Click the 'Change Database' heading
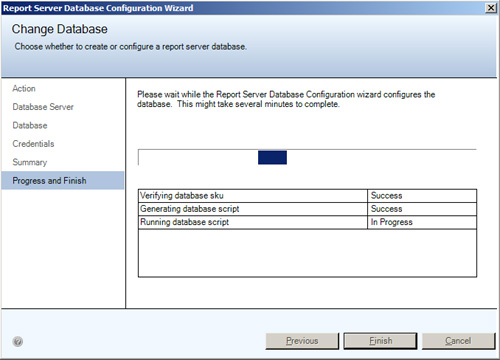Viewport: 500px width, 360px height. pyautogui.click(x=60, y=29)
